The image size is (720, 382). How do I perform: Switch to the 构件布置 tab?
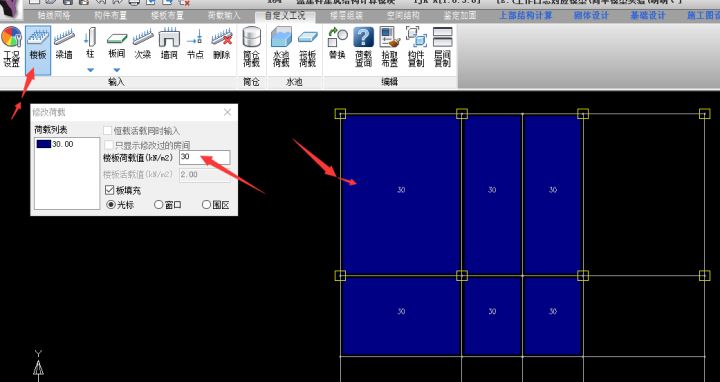(x=111, y=16)
